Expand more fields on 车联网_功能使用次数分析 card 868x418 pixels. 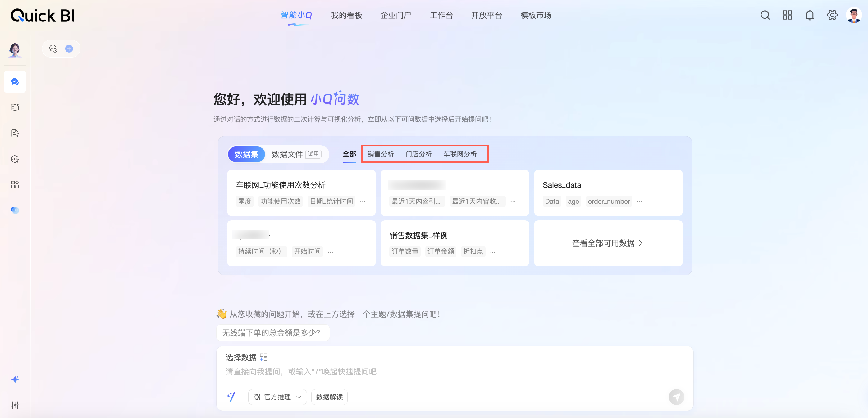point(363,202)
